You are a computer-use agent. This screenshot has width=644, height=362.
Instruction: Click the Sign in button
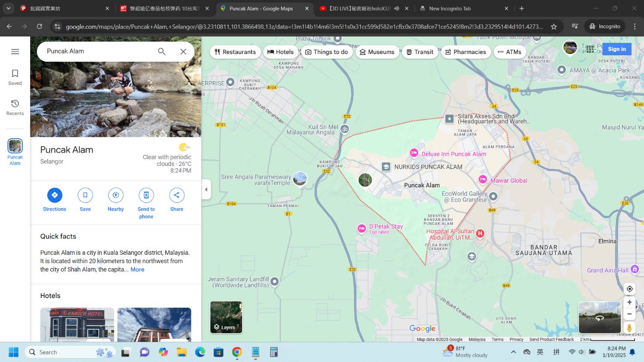click(617, 49)
